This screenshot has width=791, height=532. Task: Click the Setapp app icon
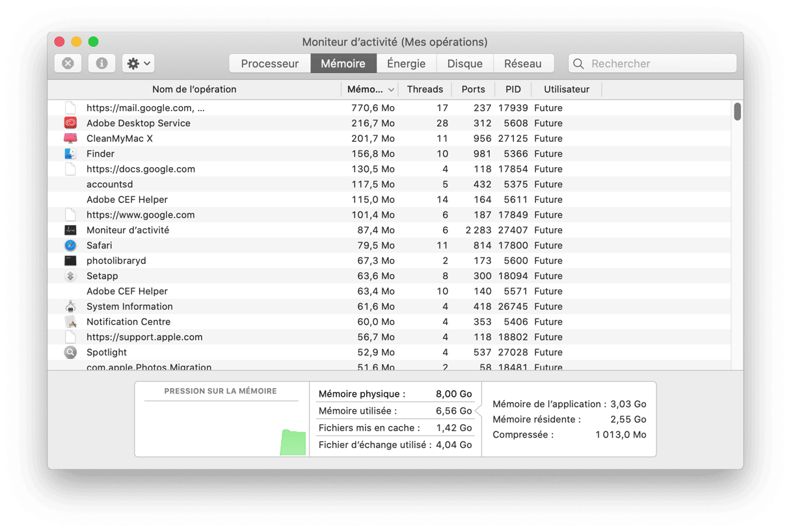(70, 276)
